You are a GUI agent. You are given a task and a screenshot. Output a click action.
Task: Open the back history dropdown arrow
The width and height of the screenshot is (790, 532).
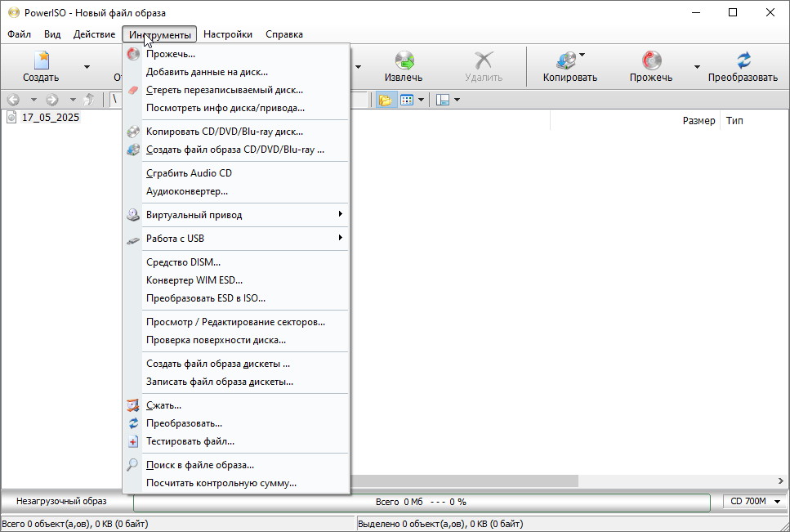tap(33, 100)
